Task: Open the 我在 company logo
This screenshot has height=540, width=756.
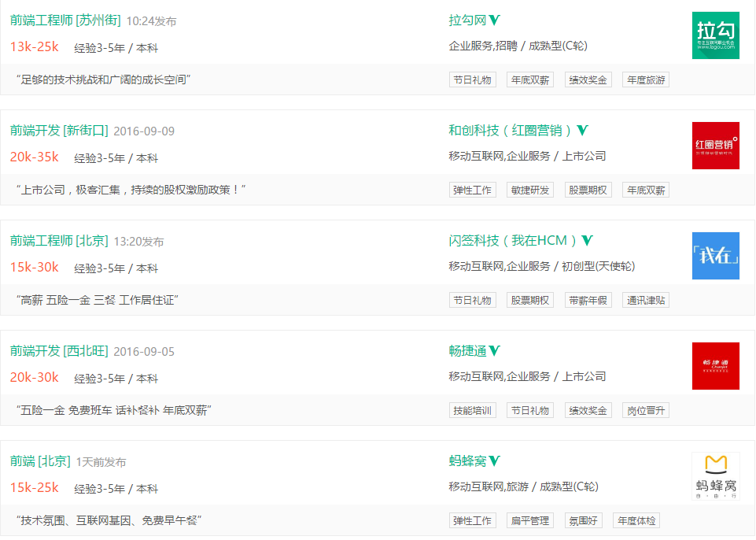Action: point(716,256)
